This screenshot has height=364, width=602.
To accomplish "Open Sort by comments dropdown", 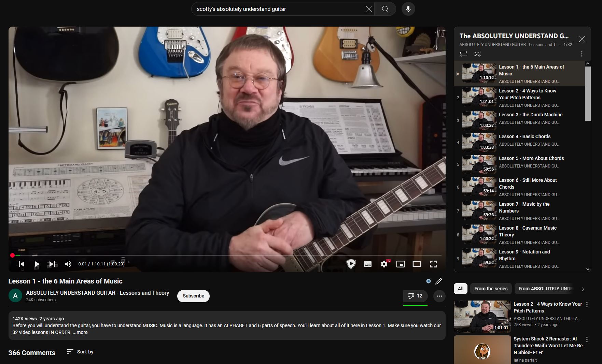I will pyautogui.click(x=80, y=352).
